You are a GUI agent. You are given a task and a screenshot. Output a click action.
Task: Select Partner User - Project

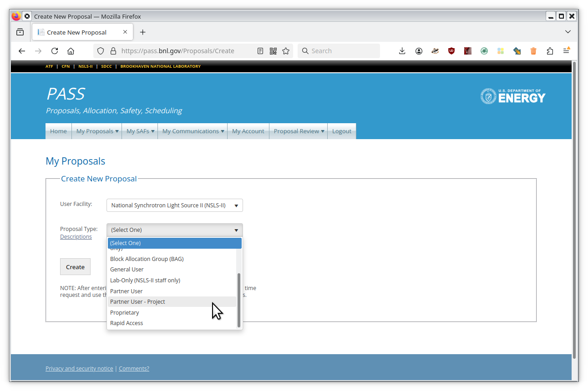pos(172,302)
